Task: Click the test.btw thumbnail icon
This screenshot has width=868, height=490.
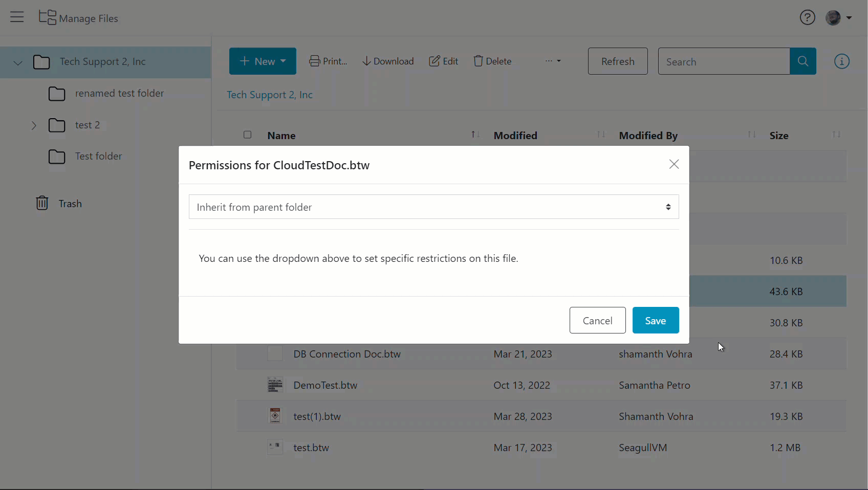Action: point(275,448)
